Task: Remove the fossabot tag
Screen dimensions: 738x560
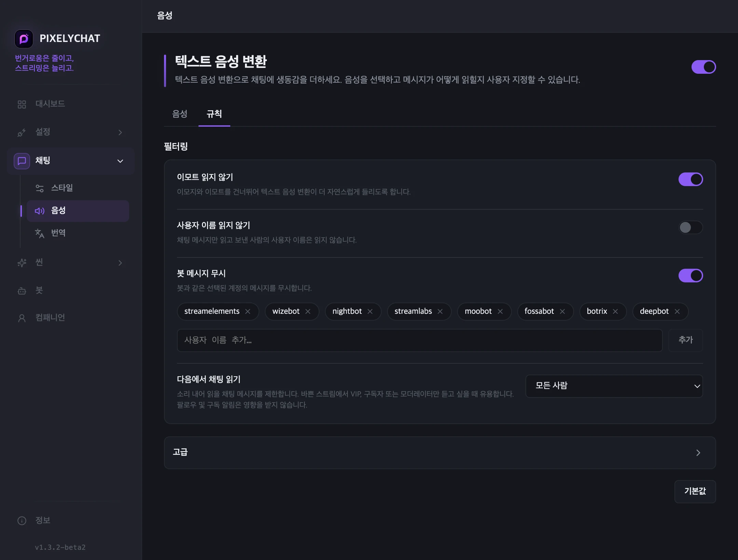Action: (x=562, y=311)
